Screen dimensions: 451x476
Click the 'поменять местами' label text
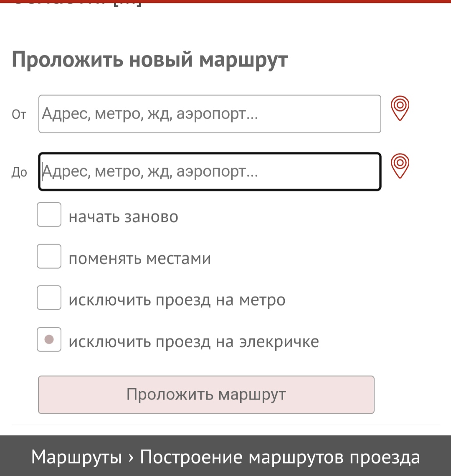[139, 259]
